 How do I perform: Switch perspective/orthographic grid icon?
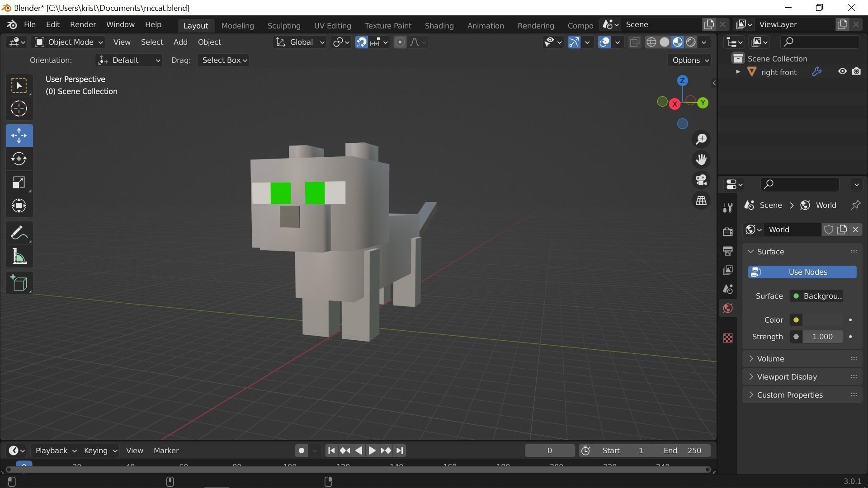(701, 201)
